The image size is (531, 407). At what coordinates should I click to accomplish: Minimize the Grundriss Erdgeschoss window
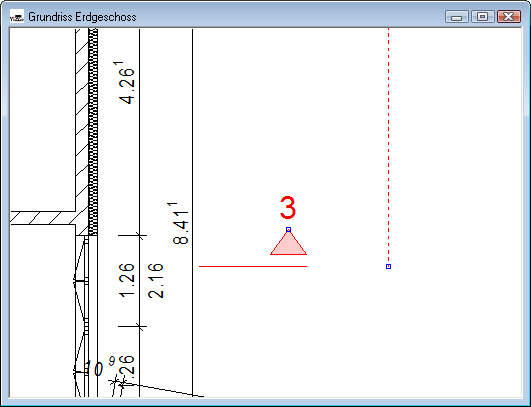(456, 16)
